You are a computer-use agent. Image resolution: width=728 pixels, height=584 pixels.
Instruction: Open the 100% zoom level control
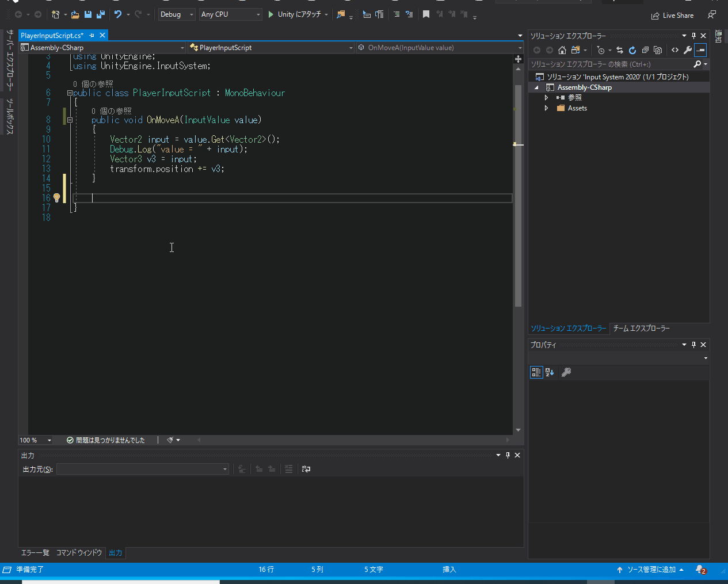pos(35,439)
